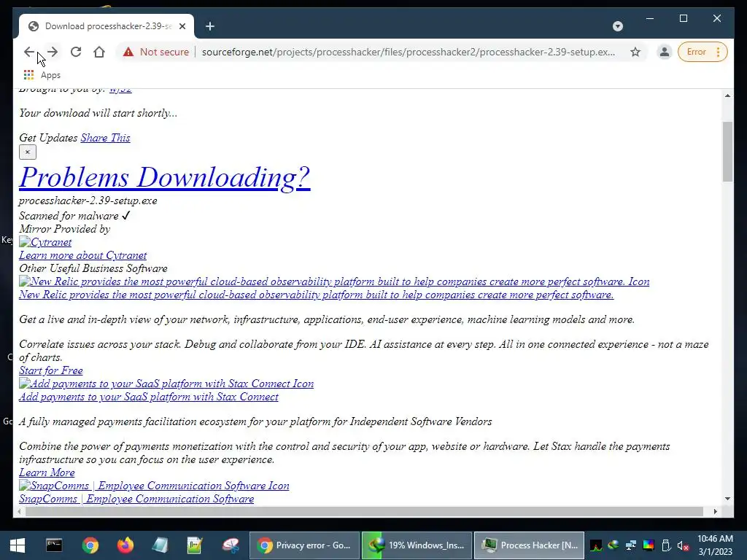Viewport: 747px width, 560px height.
Task: Click the Cytranet image link
Action: pyautogui.click(x=45, y=242)
